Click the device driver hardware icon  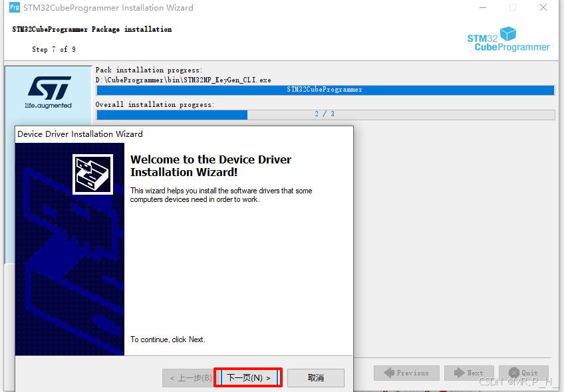point(93,174)
